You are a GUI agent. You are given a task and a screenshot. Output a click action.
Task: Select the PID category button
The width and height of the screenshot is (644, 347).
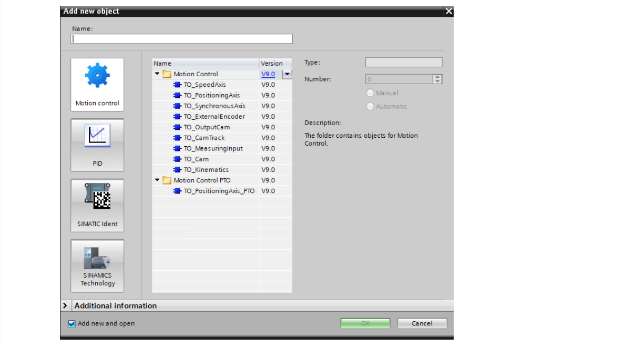(x=97, y=145)
